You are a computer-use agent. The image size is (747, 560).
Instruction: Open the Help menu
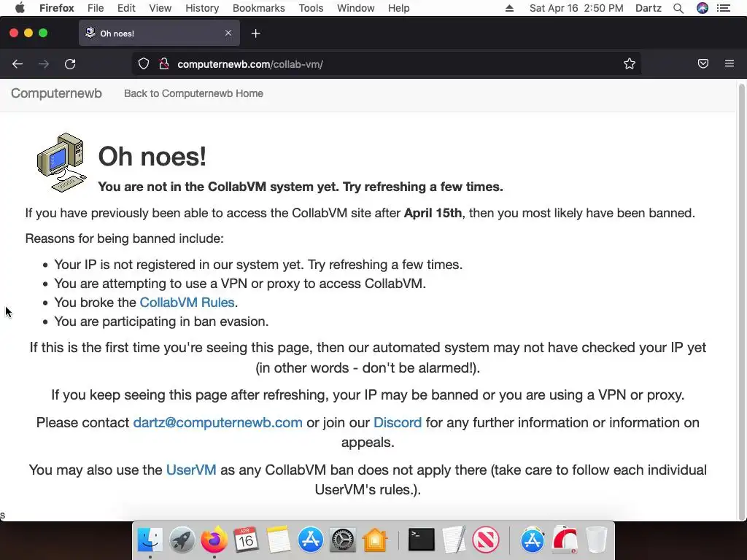pos(399,8)
